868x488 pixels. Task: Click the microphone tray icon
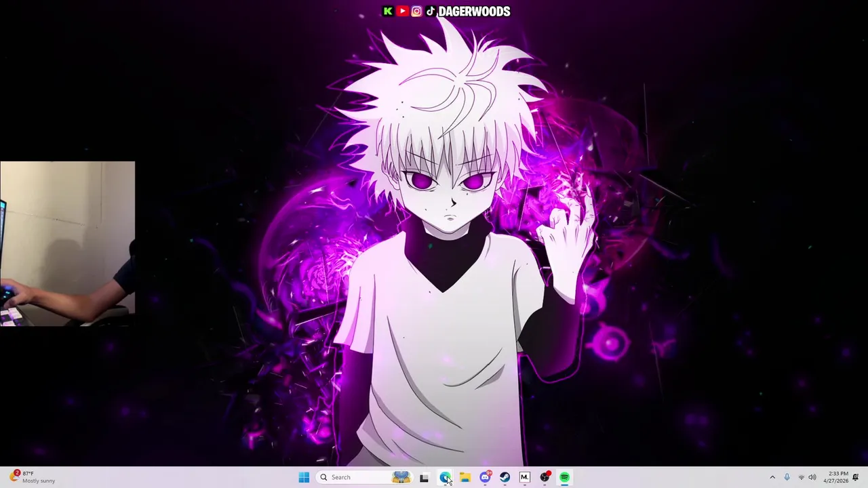(787, 477)
